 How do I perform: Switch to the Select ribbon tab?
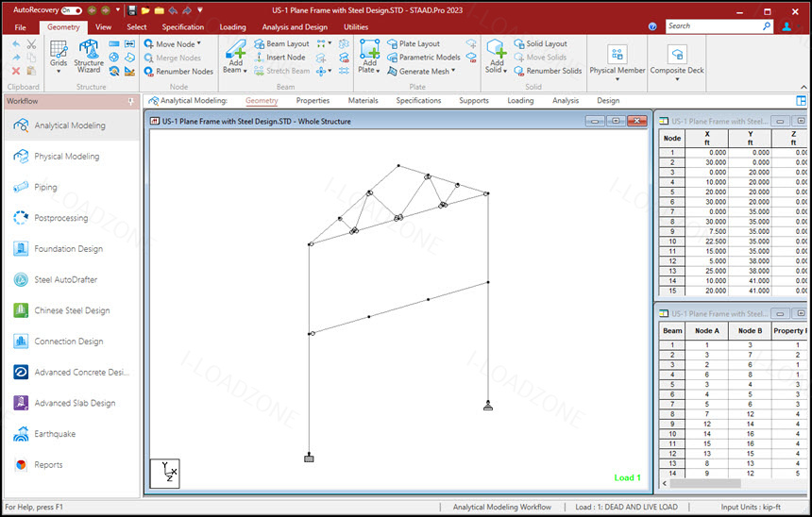click(137, 27)
